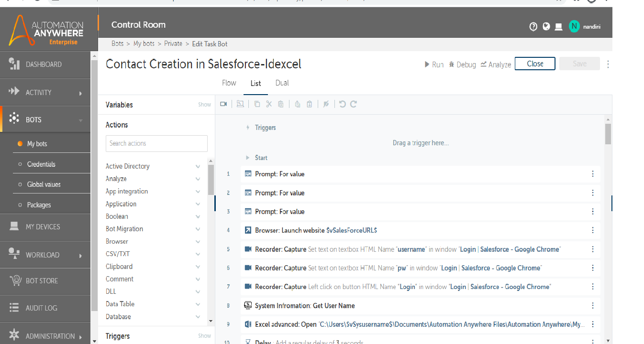Click the Redo arrow icon
Screen dimensions: 644x344
pos(354,104)
